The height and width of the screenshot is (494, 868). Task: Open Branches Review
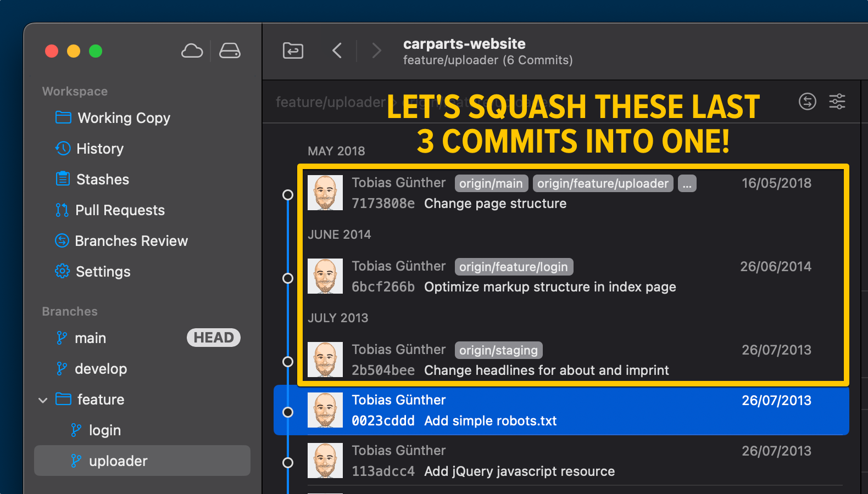pyautogui.click(x=131, y=241)
